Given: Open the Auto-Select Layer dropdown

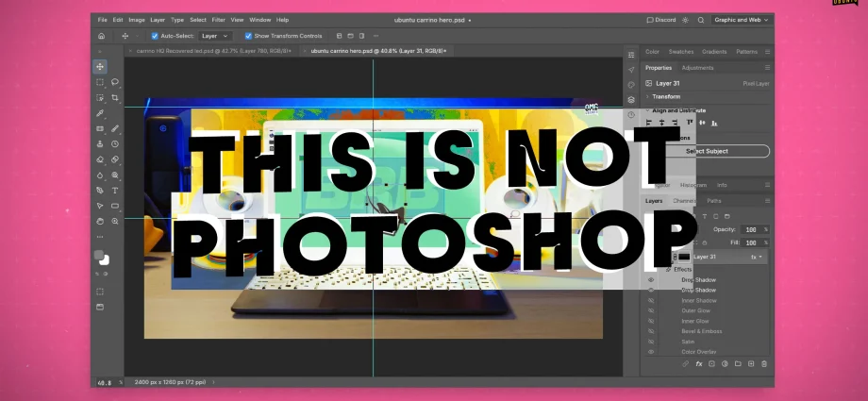Looking at the screenshot, I should click(215, 36).
